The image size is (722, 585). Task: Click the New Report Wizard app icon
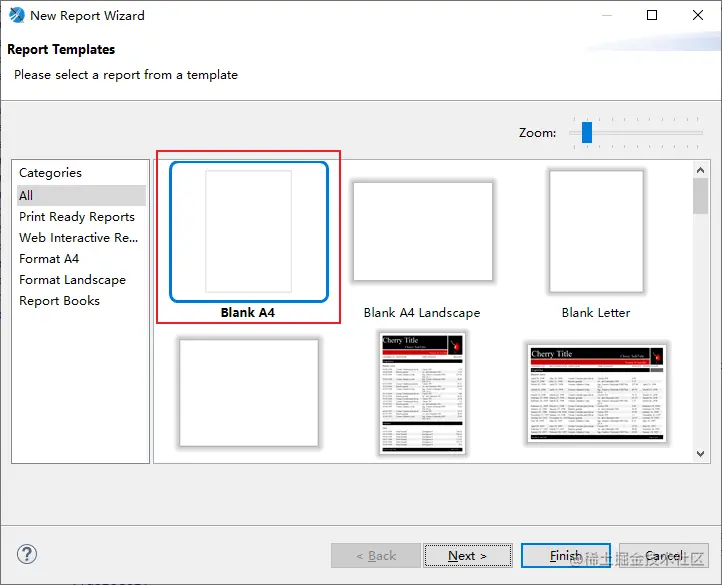17,15
